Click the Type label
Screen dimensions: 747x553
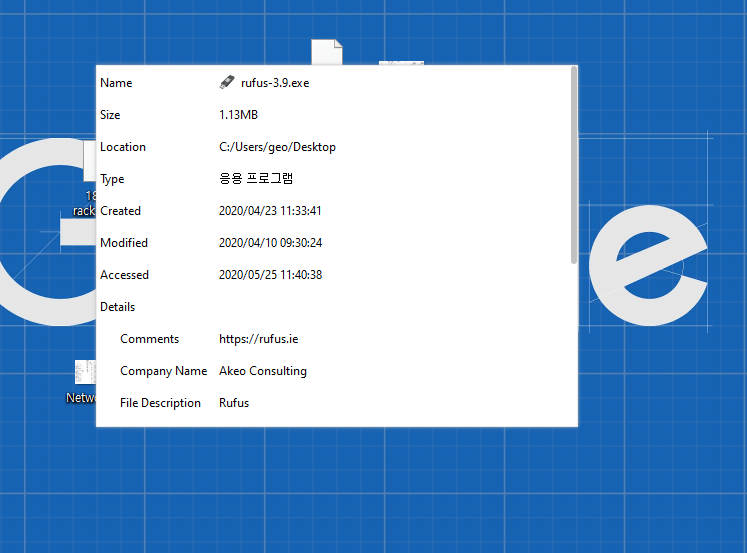112,179
